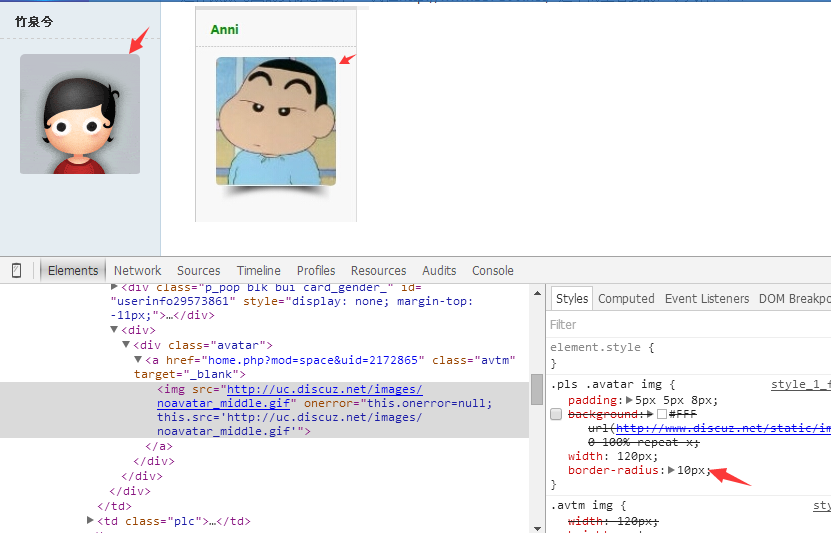Click the Filter field in Styles pane
This screenshot has height=533, width=831.
point(688,324)
